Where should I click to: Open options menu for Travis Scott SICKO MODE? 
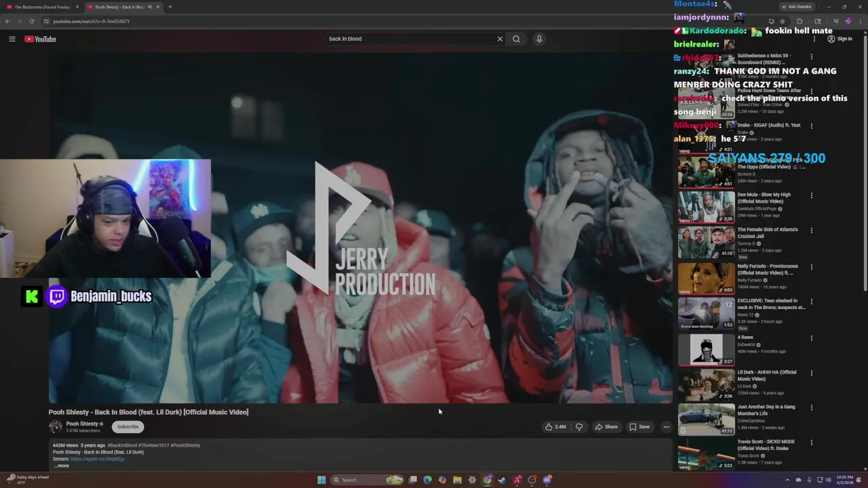pos(811,443)
